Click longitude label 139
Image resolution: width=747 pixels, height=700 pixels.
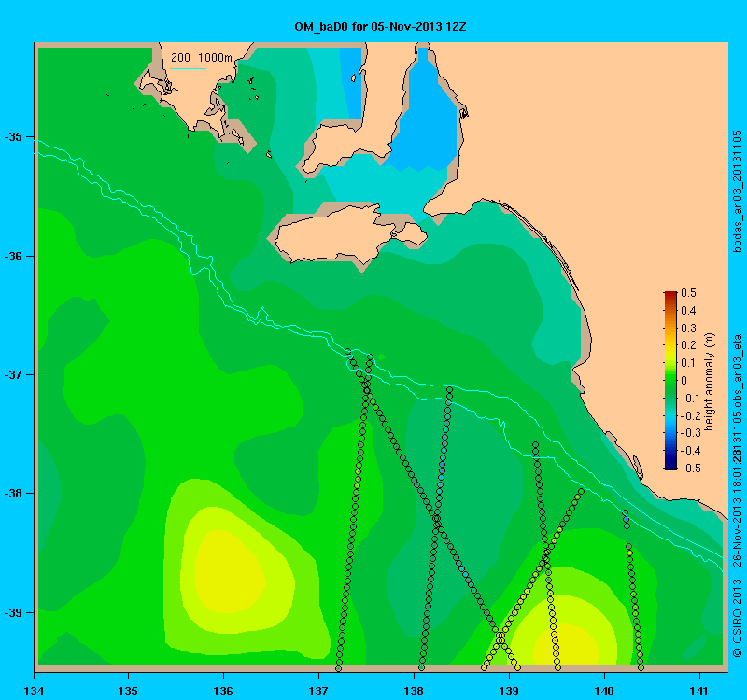509,691
